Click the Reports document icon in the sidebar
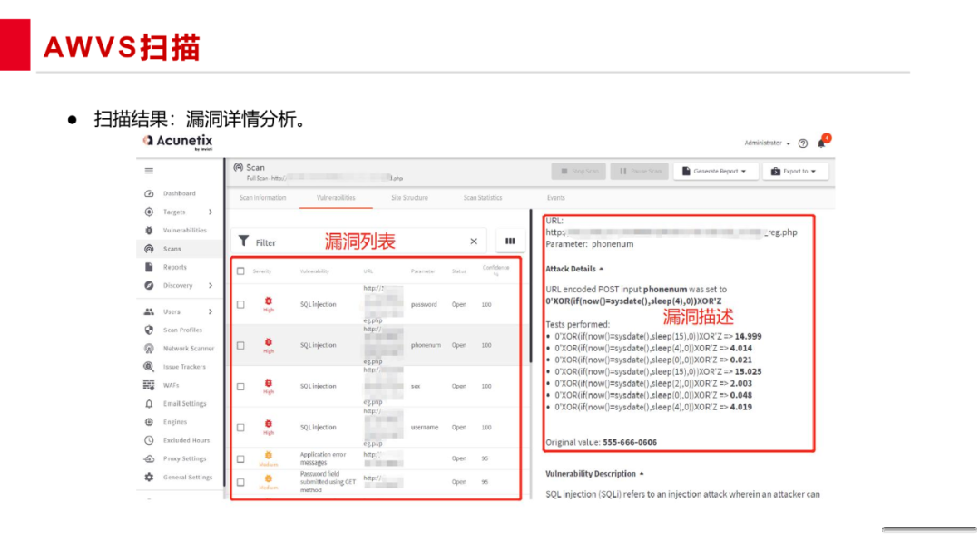Image resolution: width=980 pixels, height=552 pixels. [149, 267]
